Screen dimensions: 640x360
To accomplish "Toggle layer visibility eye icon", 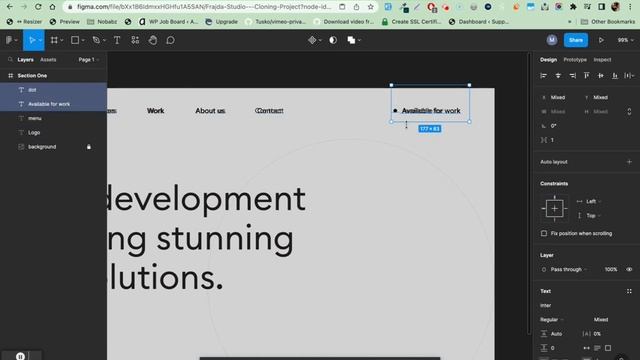I will click(x=629, y=269).
